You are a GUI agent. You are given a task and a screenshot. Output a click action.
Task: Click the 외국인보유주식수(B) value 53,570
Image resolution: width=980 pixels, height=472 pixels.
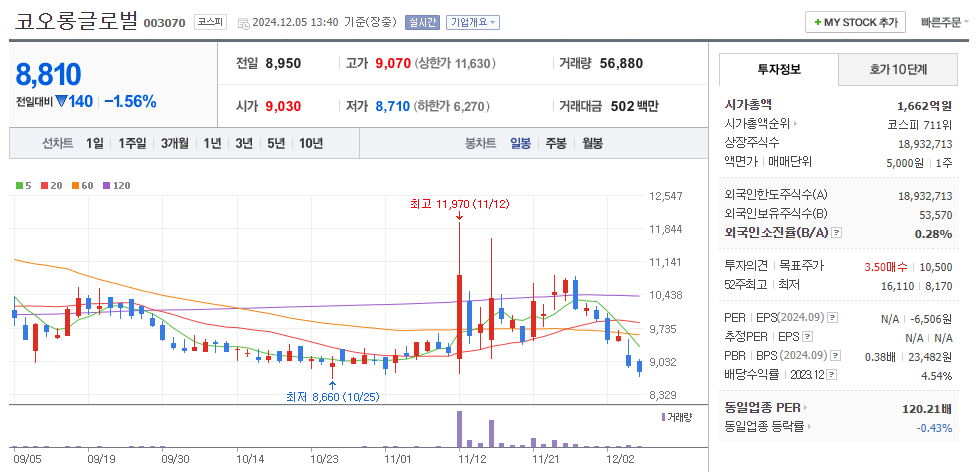[x=936, y=215]
